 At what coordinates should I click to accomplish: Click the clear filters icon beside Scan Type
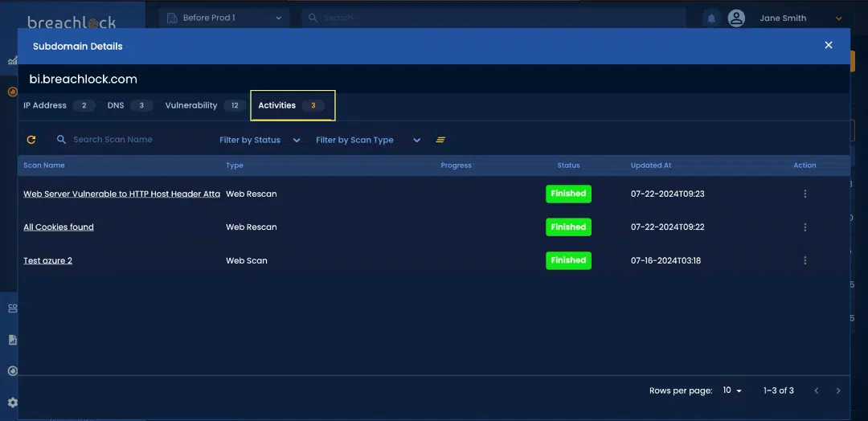(x=440, y=140)
